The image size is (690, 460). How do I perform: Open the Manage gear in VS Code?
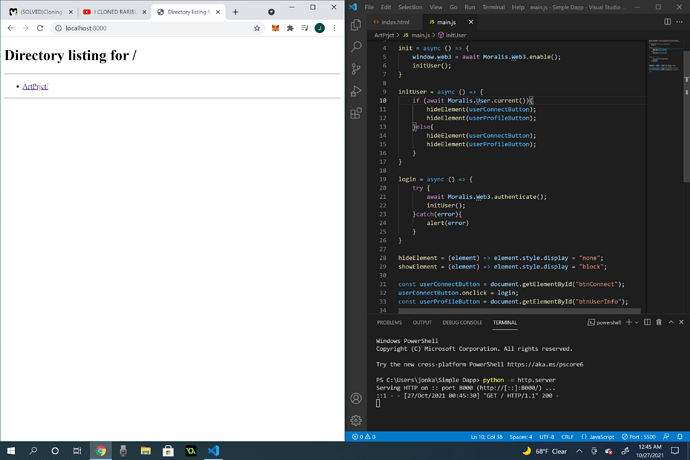click(x=356, y=420)
